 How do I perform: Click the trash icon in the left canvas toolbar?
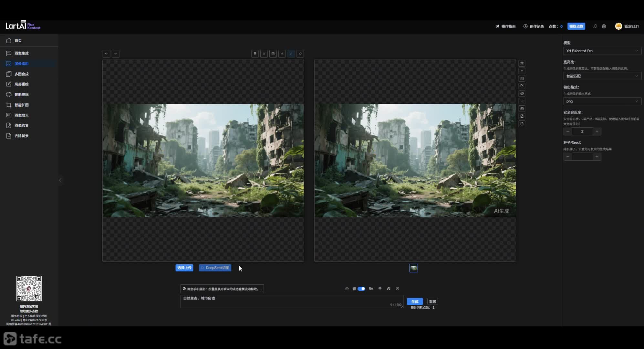tap(273, 54)
